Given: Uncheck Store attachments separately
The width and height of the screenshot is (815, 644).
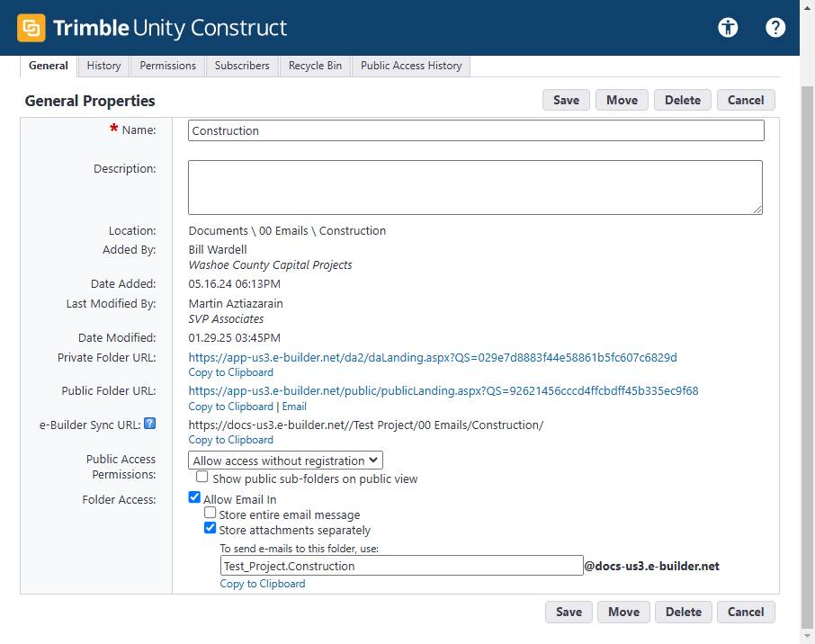Looking at the screenshot, I should [210, 528].
